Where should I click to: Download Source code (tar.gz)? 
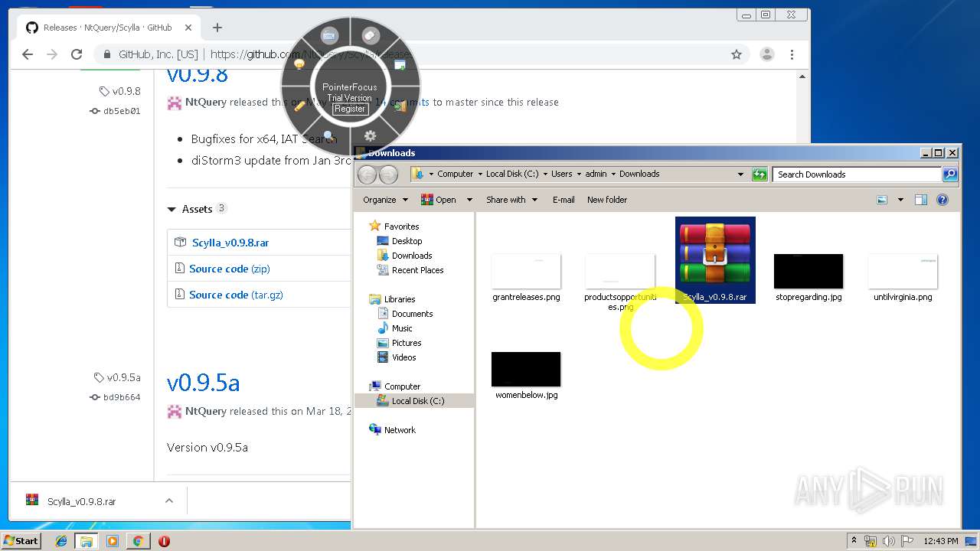(x=236, y=295)
